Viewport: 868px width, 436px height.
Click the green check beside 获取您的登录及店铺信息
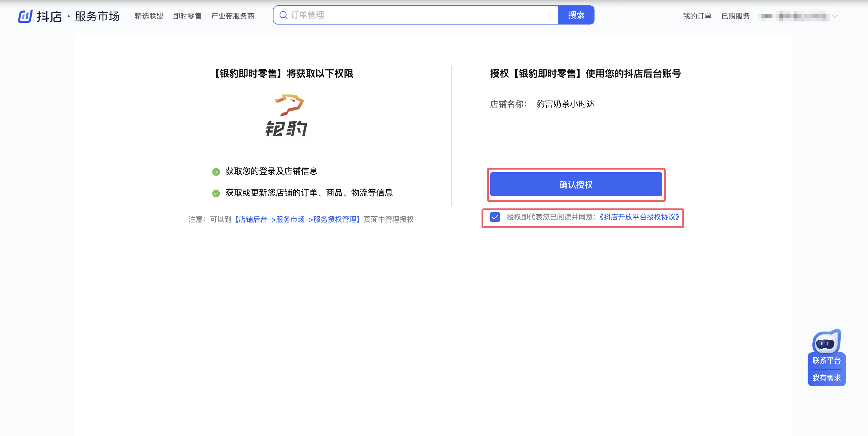pos(216,172)
